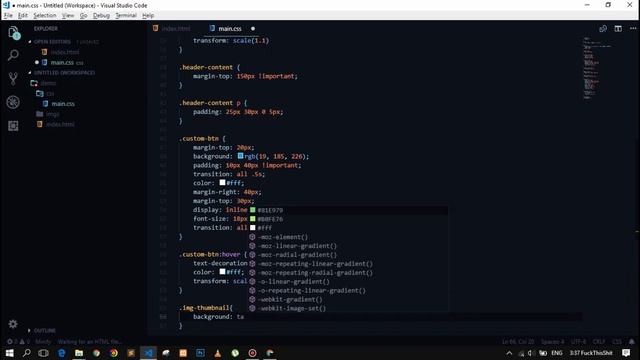Launch Microsoft Edge from the taskbar
The width and height of the screenshot is (640, 360).
pyautogui.click(x=62, y=353)
